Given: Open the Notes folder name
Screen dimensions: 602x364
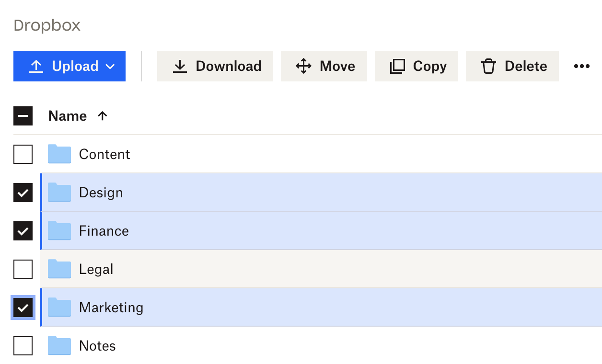Looking at the screenshot, I should point(97,346).
